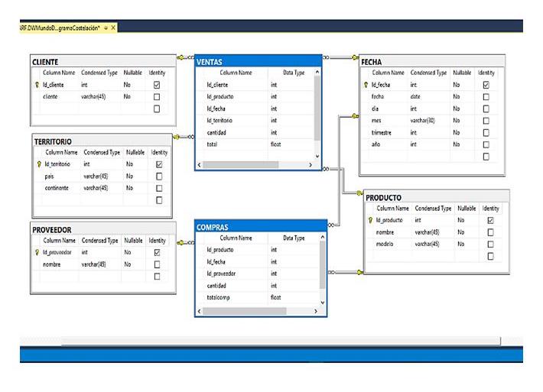
Task: Close the diagram tab with the X
Action: (x=113, y=28)
